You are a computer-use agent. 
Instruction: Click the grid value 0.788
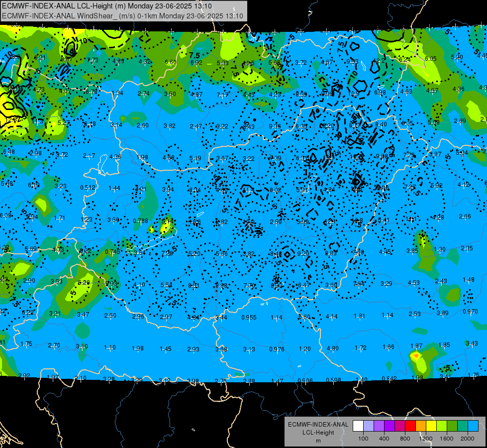[140, 221]
